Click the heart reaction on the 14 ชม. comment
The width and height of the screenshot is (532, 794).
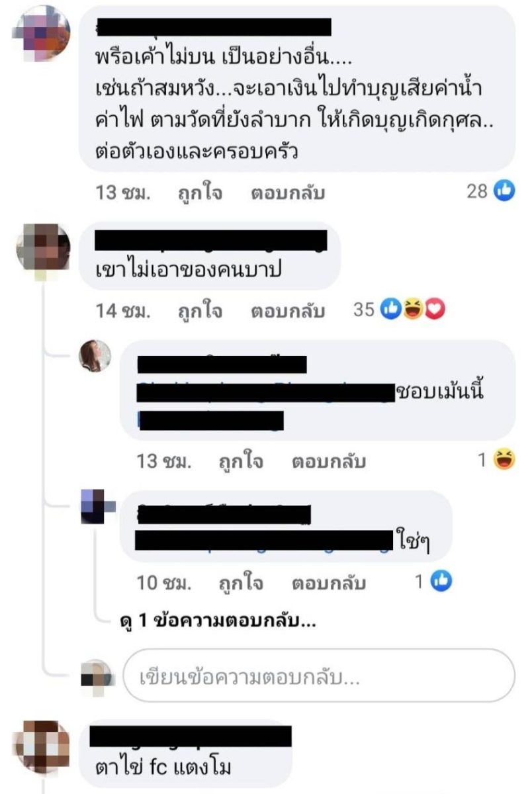tap(435, 310)
